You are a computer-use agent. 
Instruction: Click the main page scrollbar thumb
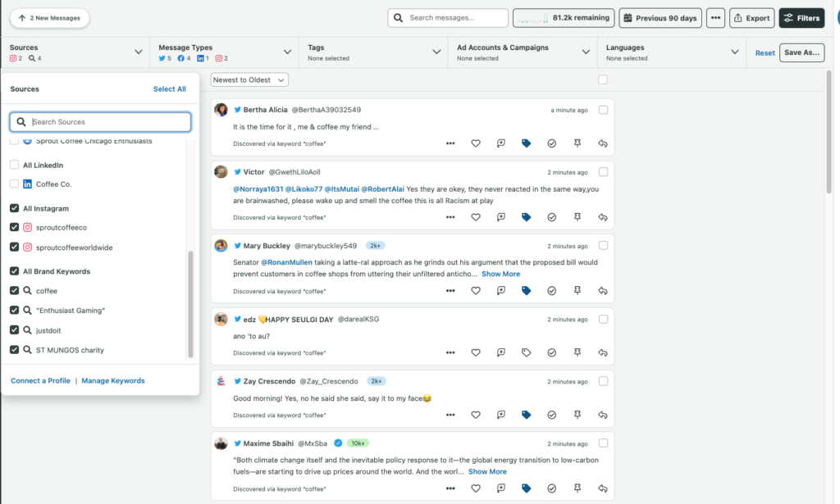tap(829, 132)
